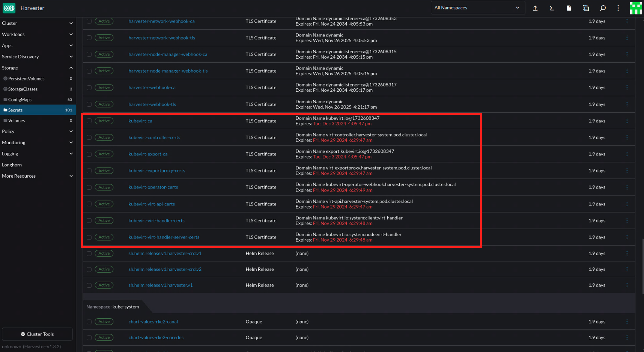
Task: Open the resource search magnifier icon
Action: pyautogui.click(x=603, y=8)
